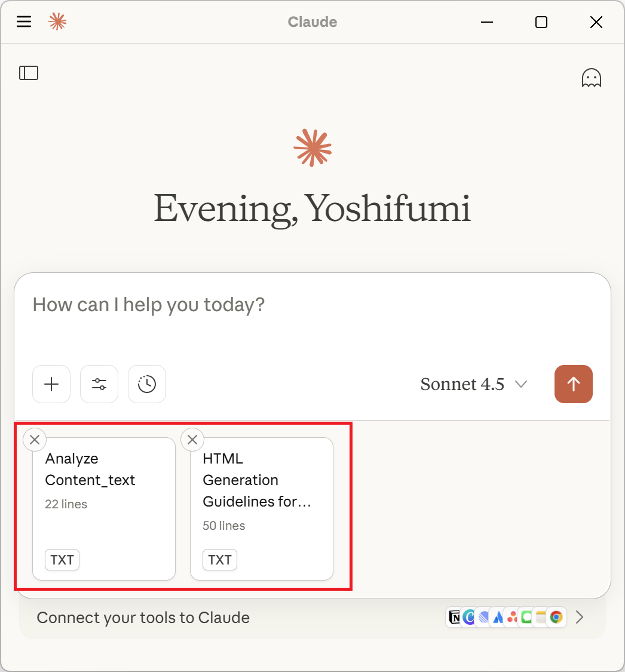Open the Sonnet 4.5 model dropdown
Image resolution: width=625 pixels, height=672 pixels.
[474, 384]
